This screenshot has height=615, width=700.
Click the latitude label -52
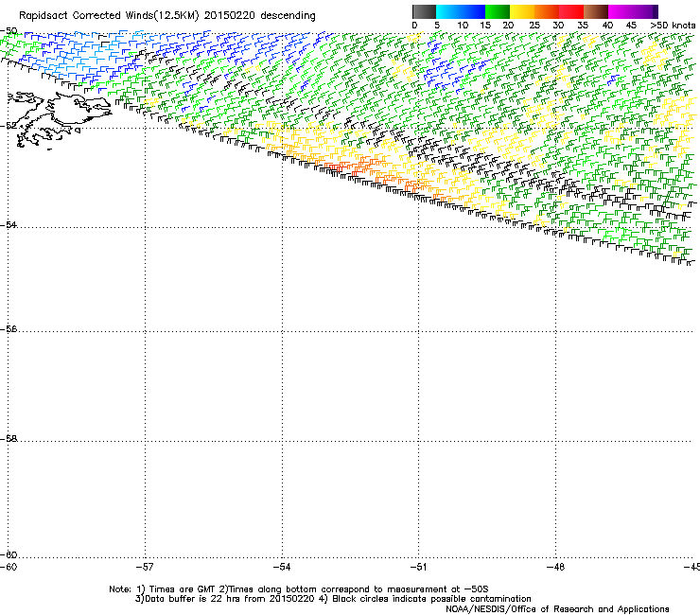click(x=9, y=126)
